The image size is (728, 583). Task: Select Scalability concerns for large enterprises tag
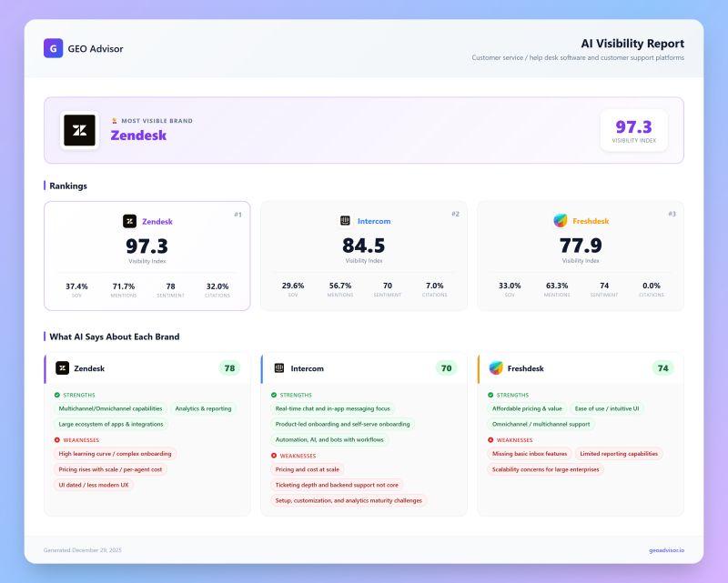pyautogui.click(x=545, y=469)
